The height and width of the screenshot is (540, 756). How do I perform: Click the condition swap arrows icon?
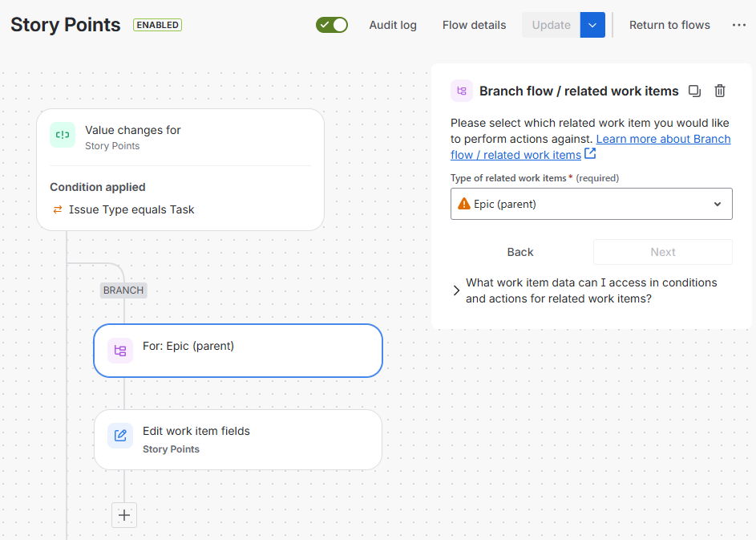tap(58, 209)
